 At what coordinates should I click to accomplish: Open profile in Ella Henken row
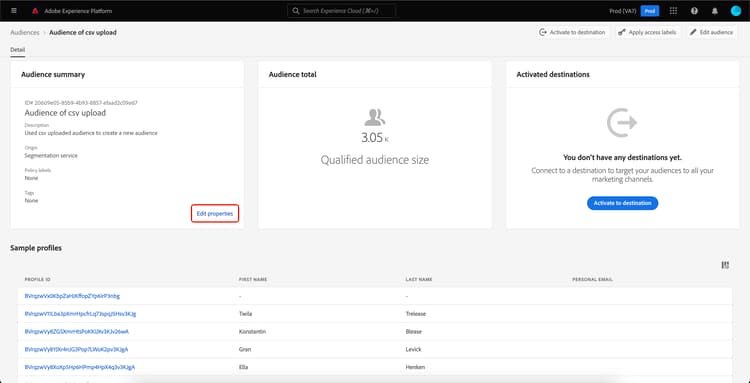coord(79,367)
